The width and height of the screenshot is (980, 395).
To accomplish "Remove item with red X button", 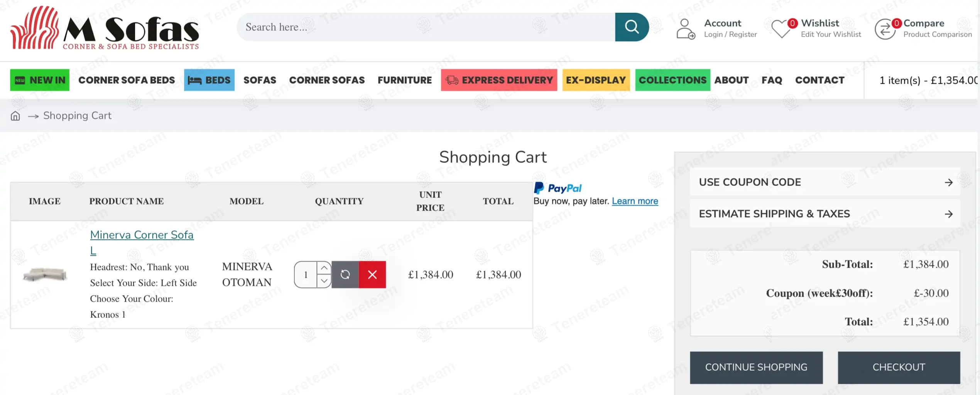I will [x=372, y=275].
